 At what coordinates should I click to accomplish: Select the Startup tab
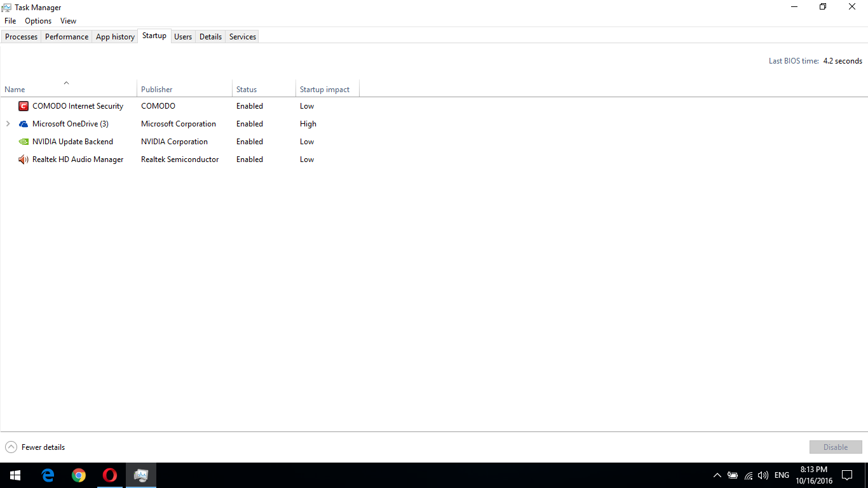pyautogui.click(x=154, y=36)
